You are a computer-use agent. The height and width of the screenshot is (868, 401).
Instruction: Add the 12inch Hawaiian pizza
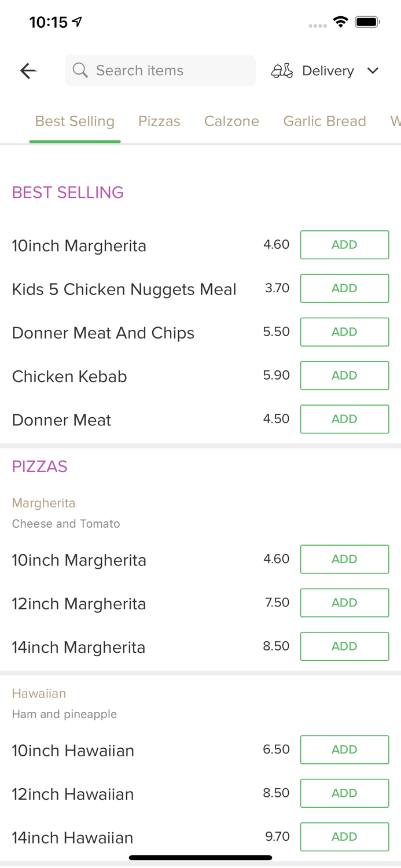point(344,793)
